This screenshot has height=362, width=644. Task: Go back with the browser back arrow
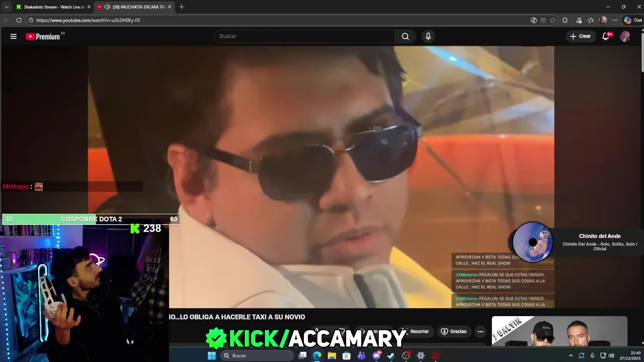pyautogui.click(x=7, y=20)
